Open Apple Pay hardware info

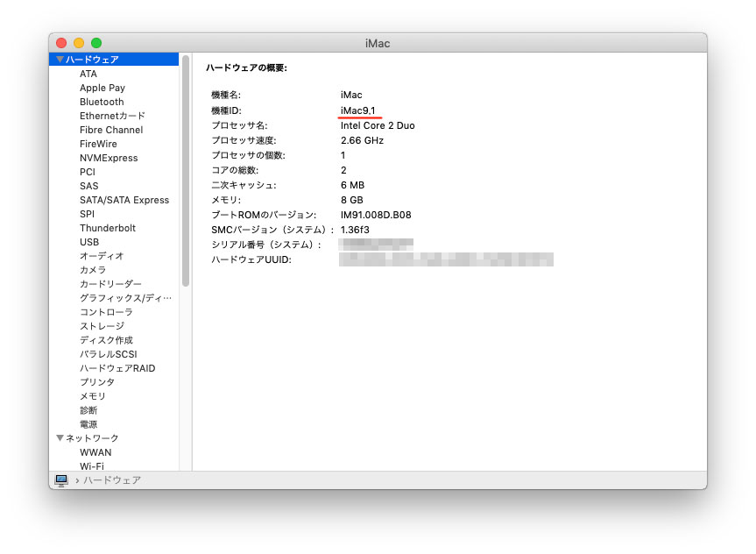pyautogui.click(x=102, y=88)
